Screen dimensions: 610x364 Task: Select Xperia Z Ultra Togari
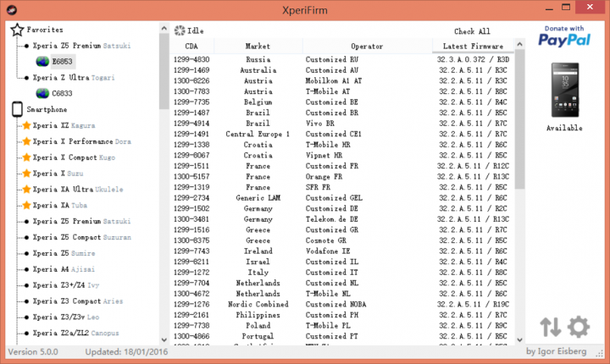tap(74, 77)
